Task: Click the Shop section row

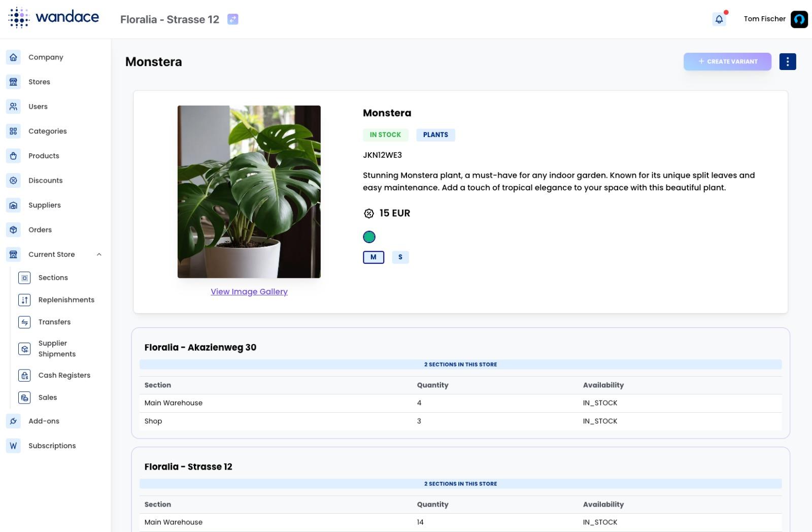Action: pos(460,421)
